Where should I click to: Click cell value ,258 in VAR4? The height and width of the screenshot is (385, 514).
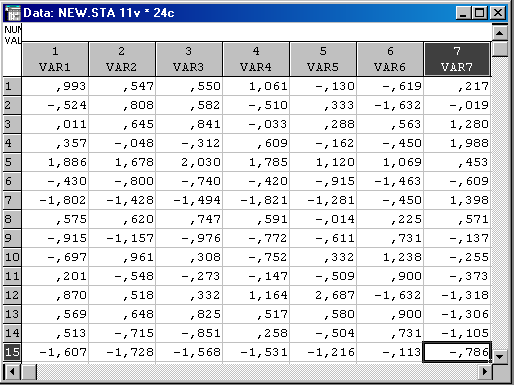(x=256, y=333)
